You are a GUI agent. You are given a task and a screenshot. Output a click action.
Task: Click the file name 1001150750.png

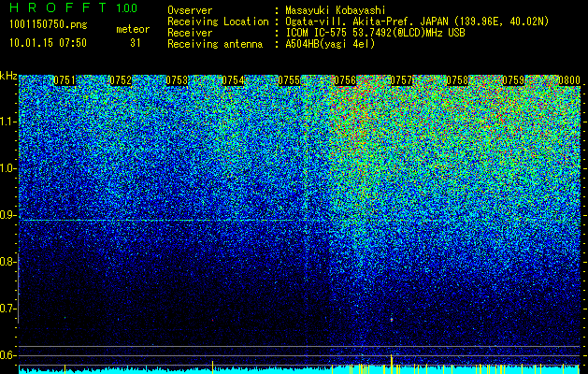pyautogui.click(x=49, y=25)
